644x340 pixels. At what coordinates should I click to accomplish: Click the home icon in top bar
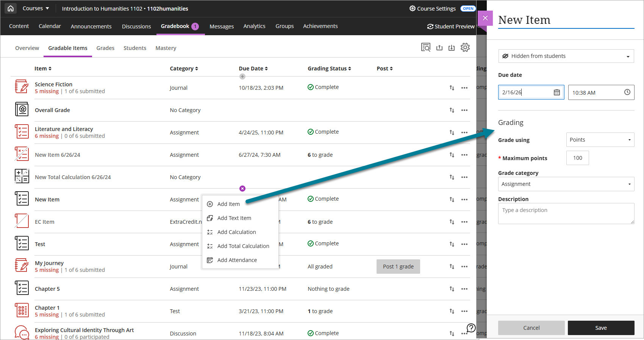[x=11, y=8]
